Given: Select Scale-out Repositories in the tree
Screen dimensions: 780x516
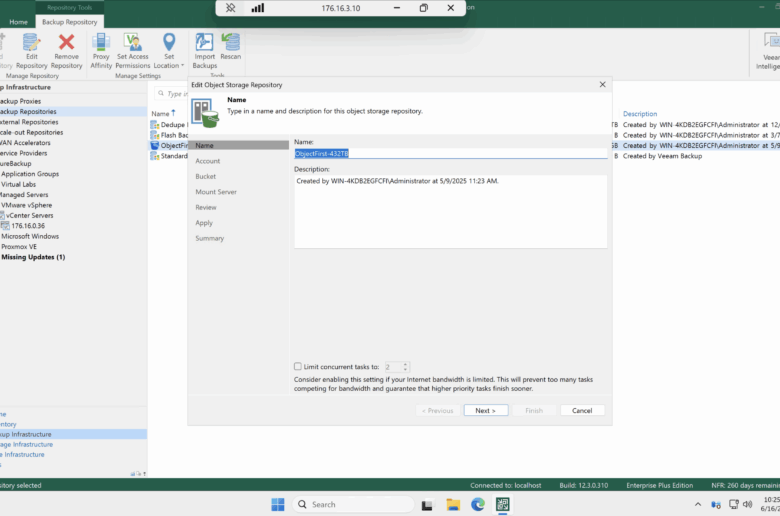Looking at the screenshot, I should click(x=31, y=132).
